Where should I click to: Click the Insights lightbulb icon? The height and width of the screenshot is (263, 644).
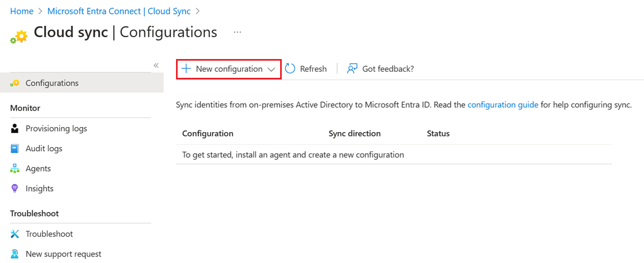tap(15, 188)
